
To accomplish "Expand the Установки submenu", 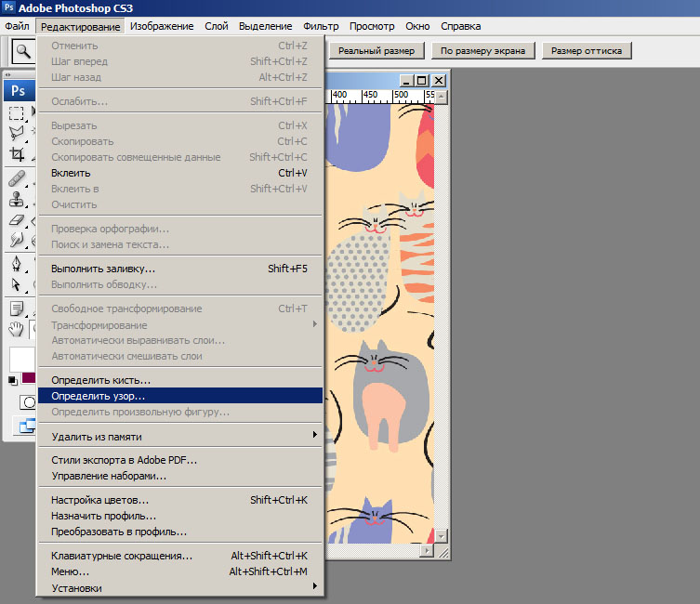I will pyautogui.click(x=180, y=588).
